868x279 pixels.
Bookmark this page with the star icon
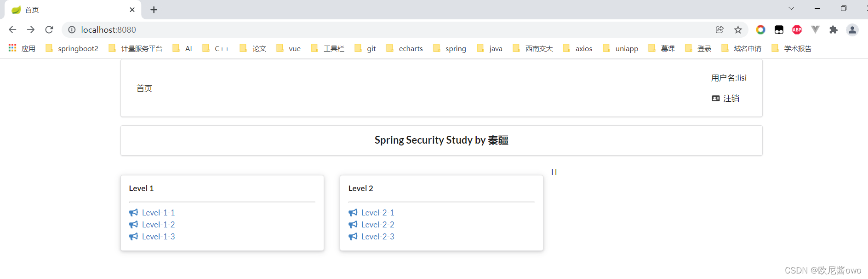pyautogui.click(x=738, y=29)
